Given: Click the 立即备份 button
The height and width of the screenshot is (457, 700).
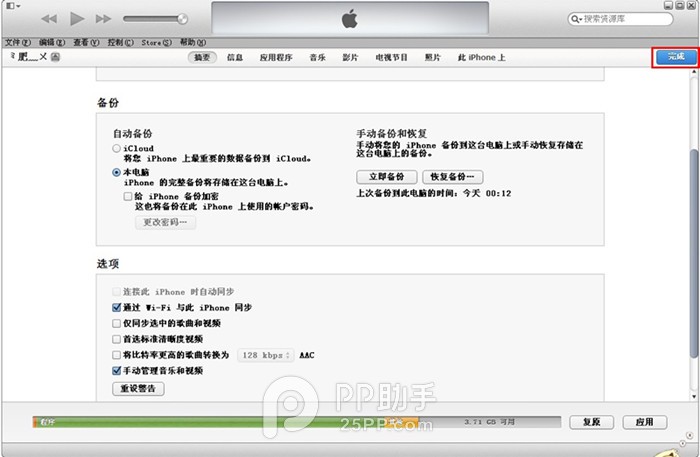Looking at the screenshot, I should point(386,176).
